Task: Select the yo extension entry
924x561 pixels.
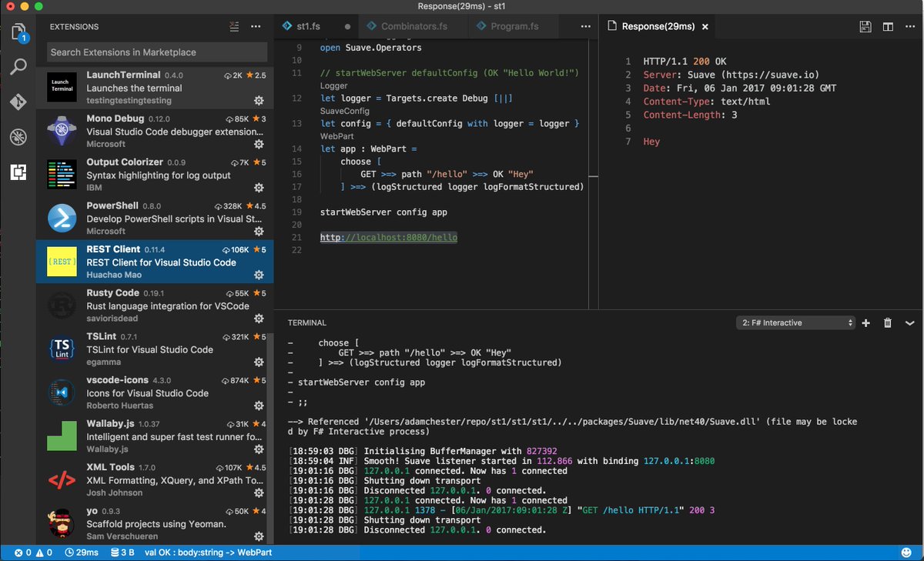Action: 154,523
